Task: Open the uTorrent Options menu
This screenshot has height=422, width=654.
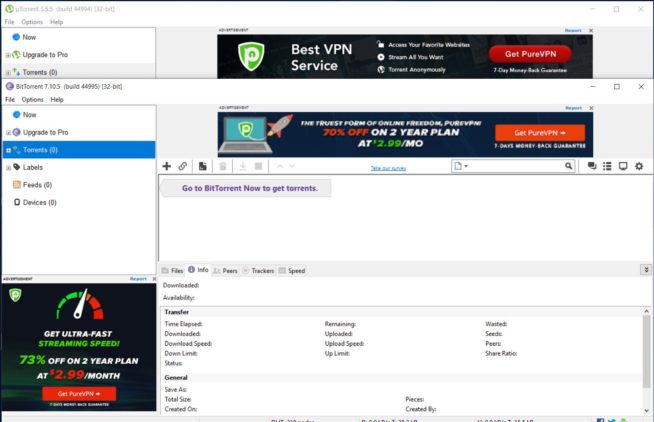Action: coord(32,22)
